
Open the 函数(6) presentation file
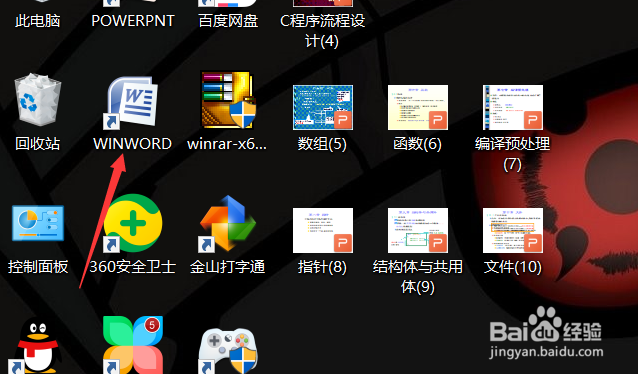click(418, 107)
